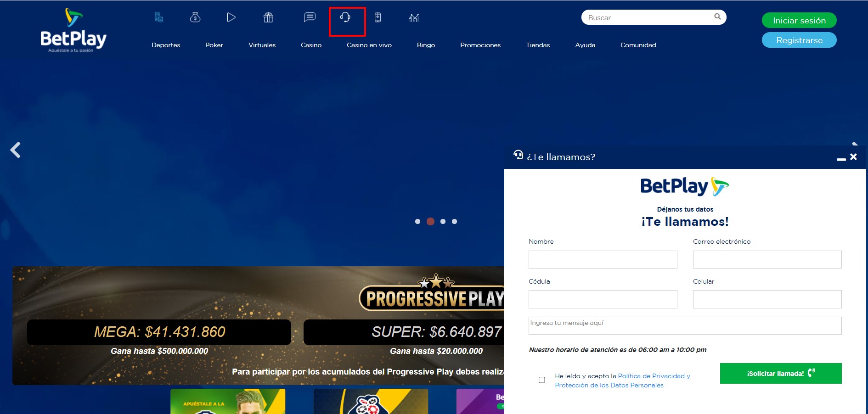The height and width of the screenshot is (414, 868).
Task: Click 'Gana hasta $500.000.000' text
Action: (159, 351)
